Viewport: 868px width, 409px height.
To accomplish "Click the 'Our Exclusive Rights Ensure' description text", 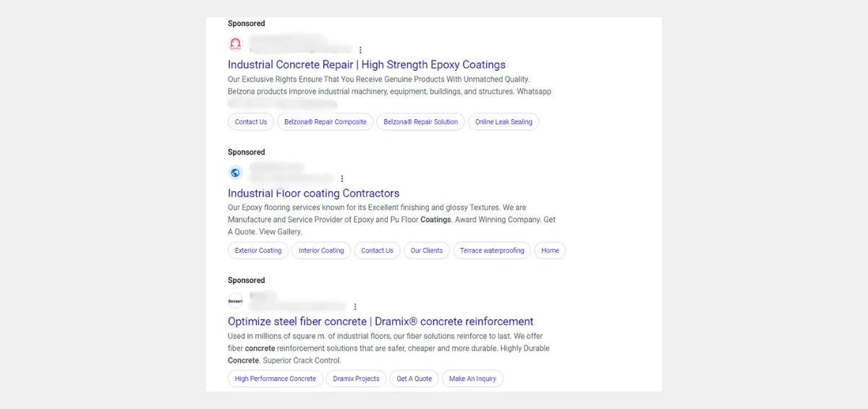I will click(x=389, y=85).
